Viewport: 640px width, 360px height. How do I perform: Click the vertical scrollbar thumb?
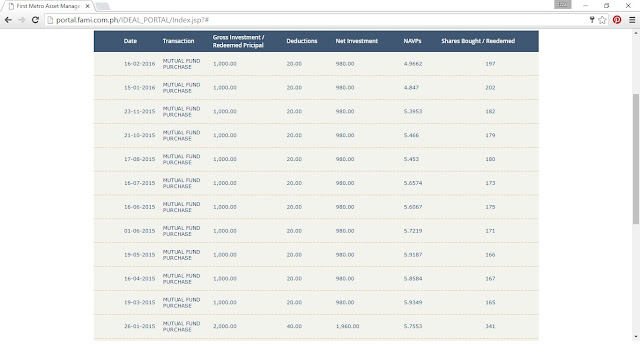(636, 159)
